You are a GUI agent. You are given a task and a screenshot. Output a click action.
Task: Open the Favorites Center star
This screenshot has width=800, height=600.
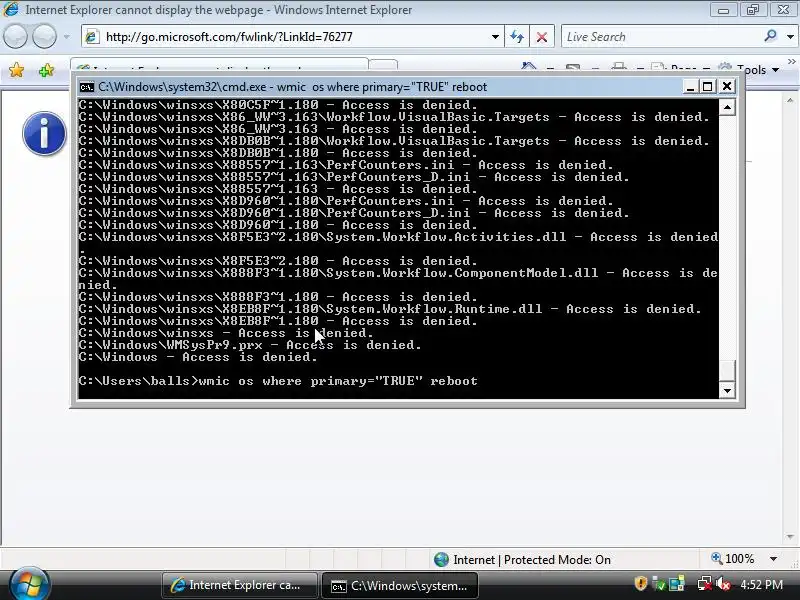click(x=16, y=70)
